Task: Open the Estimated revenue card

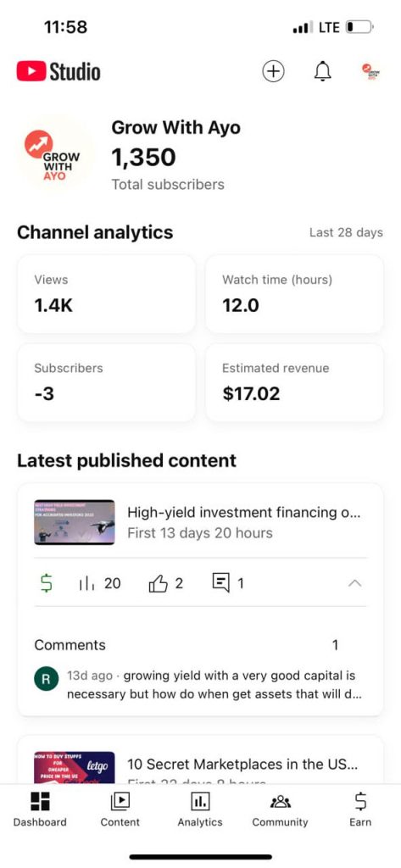Action: (x=294, y=382)
